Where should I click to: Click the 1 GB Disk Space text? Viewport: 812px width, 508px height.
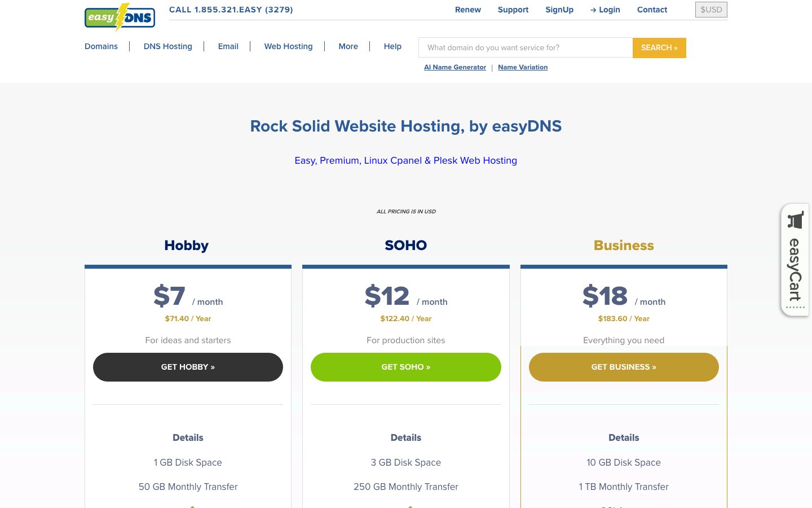coord(188,462)
